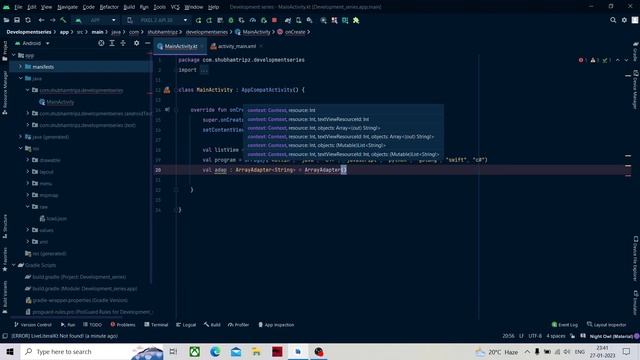Screen dimensions: 640x360
Task: Open Task View on the taskbar
Action: click(x=173, y=351)
